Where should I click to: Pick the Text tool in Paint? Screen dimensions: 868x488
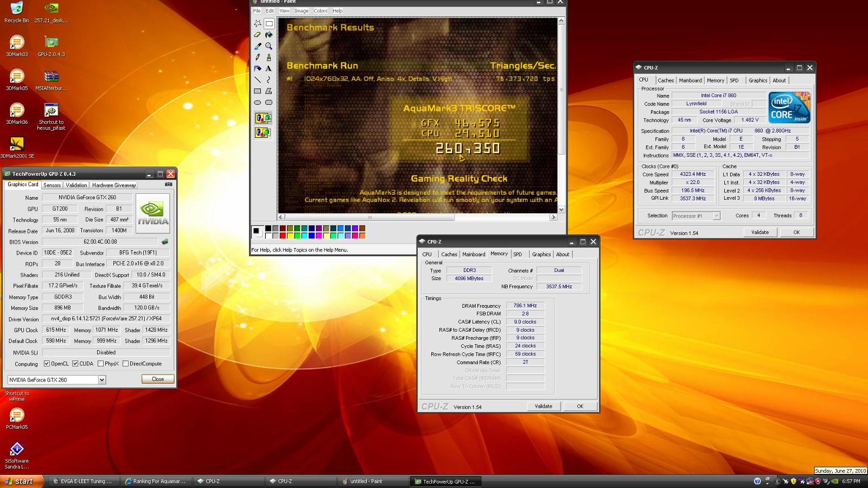point(269,68)
